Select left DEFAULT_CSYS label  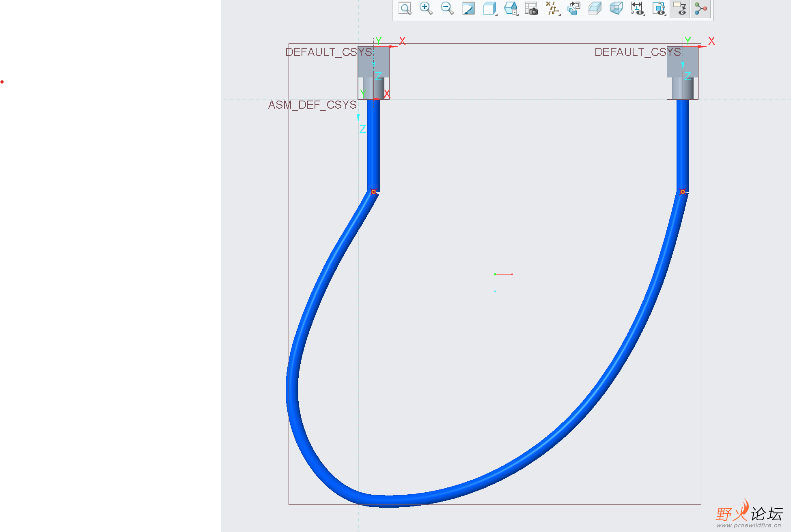pyautogui.click(x=329, y=52)
